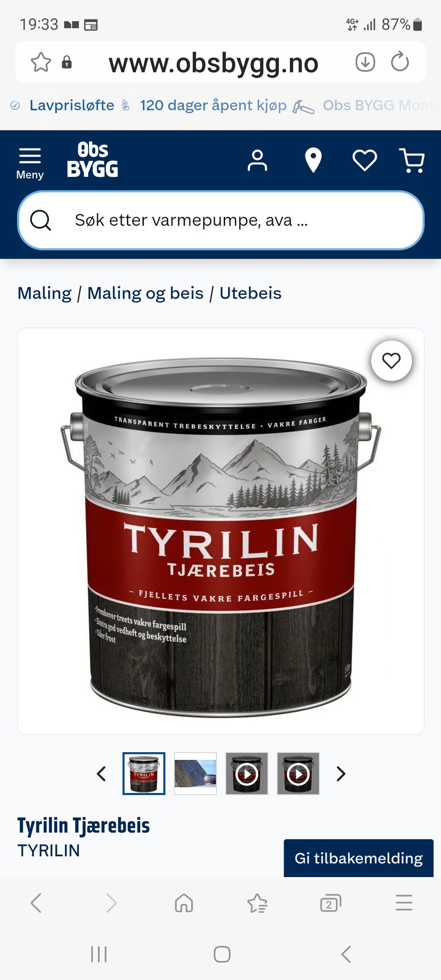Show previous thumbnails with left chevron
Image resolution: width=441 pixels, height=980 pixels.
pyautogui.click(x=102, y=774)
